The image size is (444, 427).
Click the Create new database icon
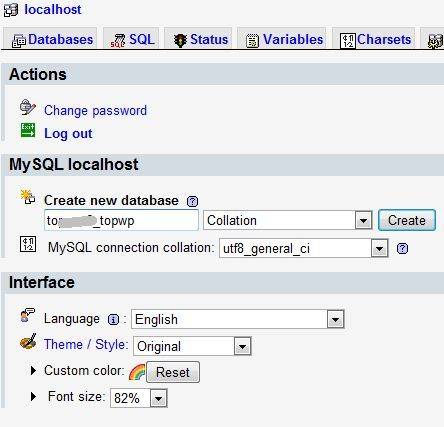coord(28,197)
